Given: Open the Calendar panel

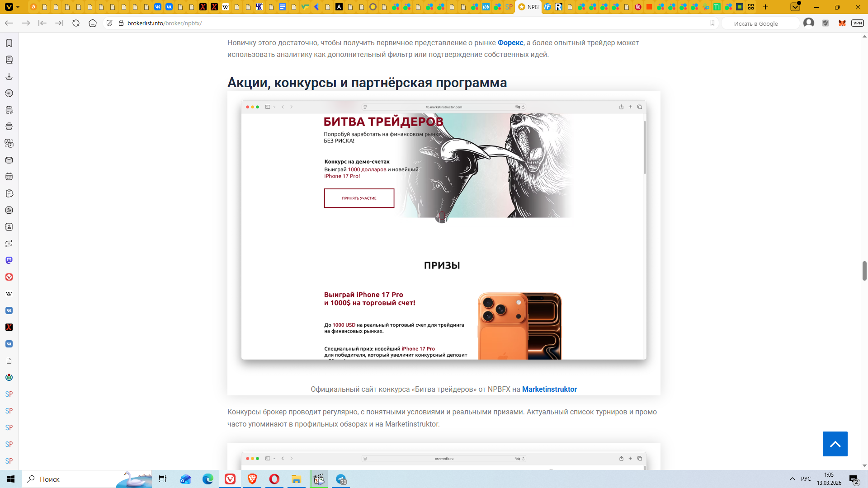Looking at the screenshot, I should click(9, 177).
